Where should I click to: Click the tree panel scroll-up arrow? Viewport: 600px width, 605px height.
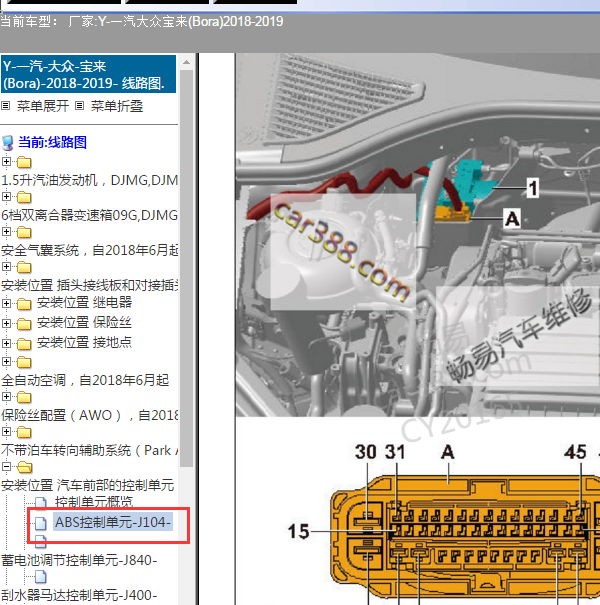(186, 62)
